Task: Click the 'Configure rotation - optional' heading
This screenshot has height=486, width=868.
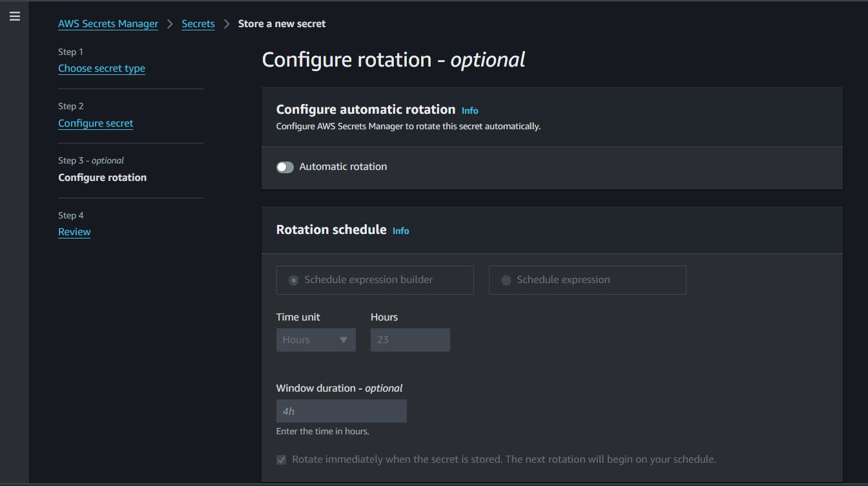Action: point(393,59)
